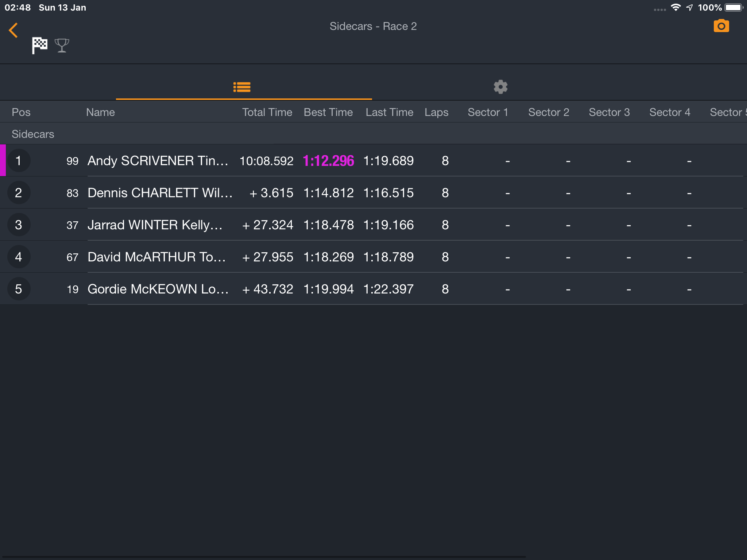Tap the orange back arrow
Screen dimensions: 747x560
(13, 30)
